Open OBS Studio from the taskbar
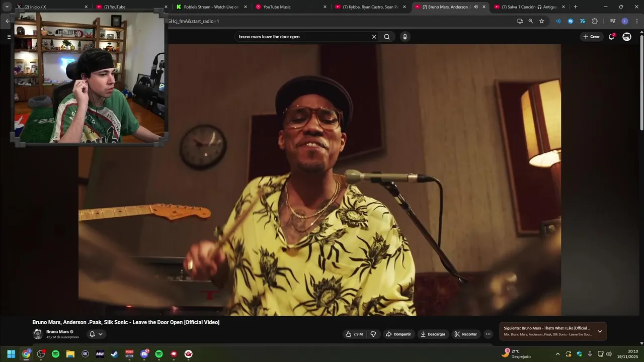Viewport: 644px width, 362px height. click(x=41, y=354)
